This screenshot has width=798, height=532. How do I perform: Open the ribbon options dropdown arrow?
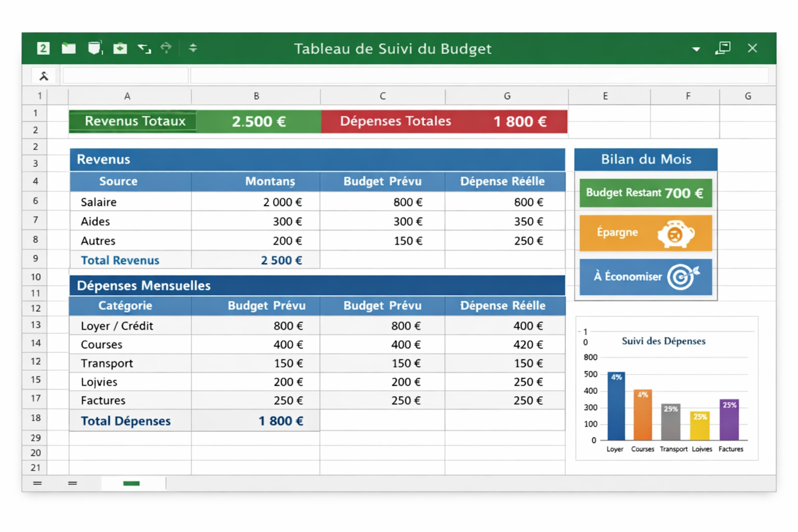(696, 49)
